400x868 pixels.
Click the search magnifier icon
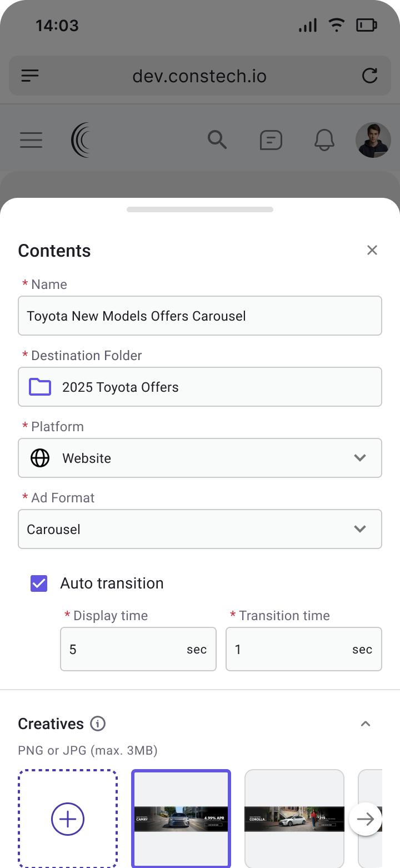point(217,140)
